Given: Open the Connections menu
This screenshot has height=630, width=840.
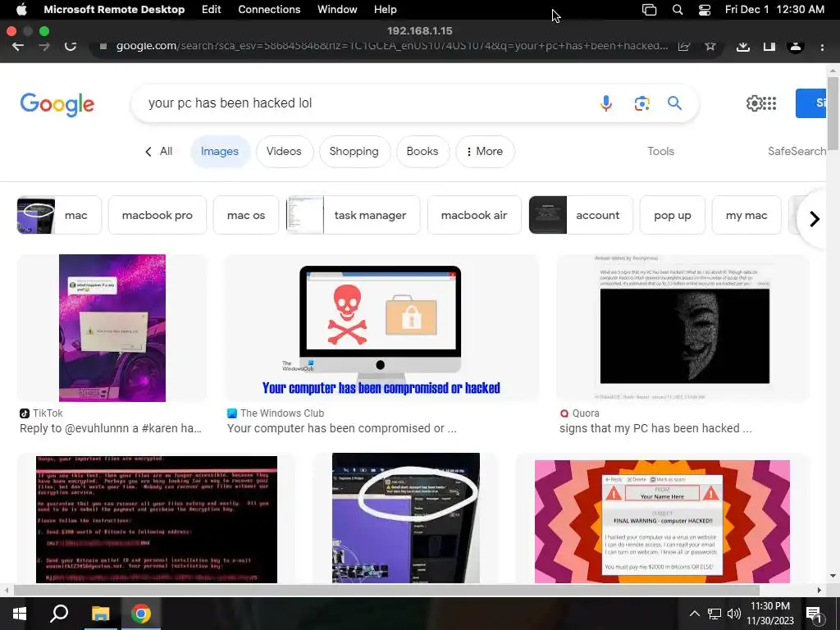Looking at the screenshot, I should tap(269, 10).
